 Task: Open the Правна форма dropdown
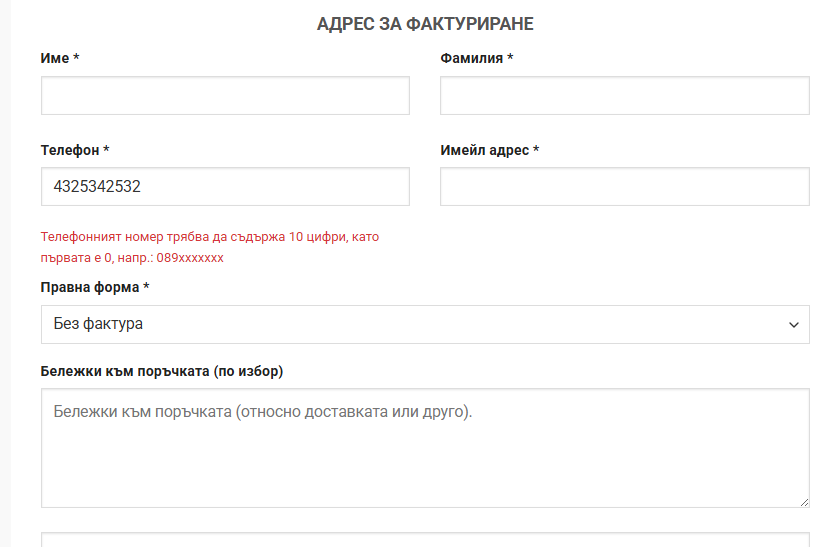(x=425, y=325)
